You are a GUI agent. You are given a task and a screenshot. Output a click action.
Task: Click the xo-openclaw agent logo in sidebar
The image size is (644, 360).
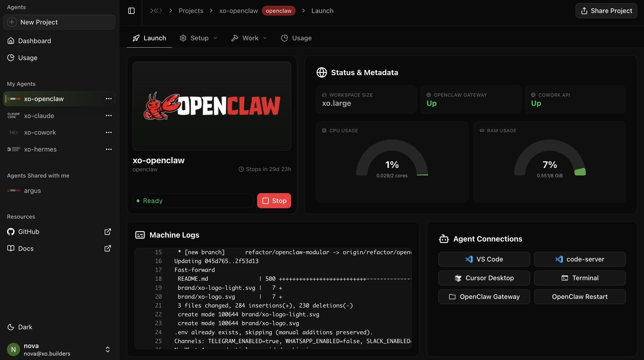(14, 99)
